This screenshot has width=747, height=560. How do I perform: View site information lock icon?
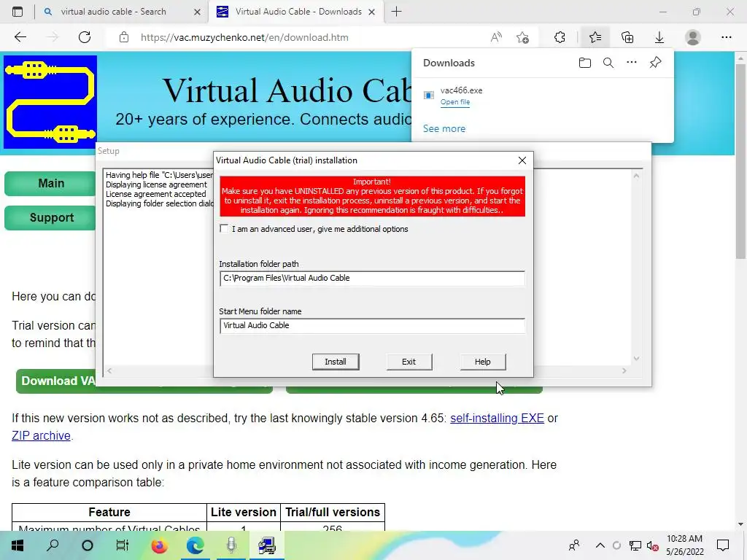[x=124, y=37]
